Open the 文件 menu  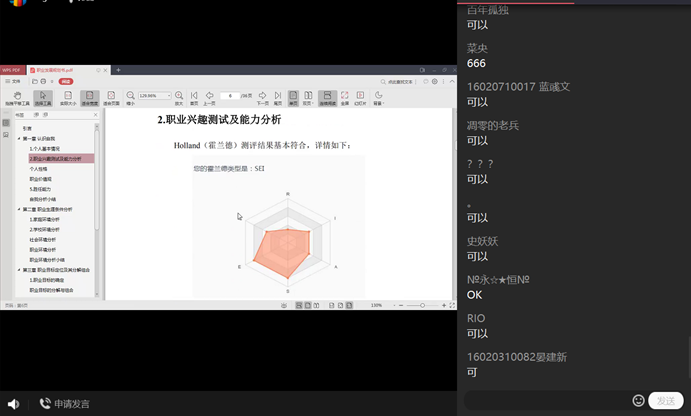click(x=13, y=81)
